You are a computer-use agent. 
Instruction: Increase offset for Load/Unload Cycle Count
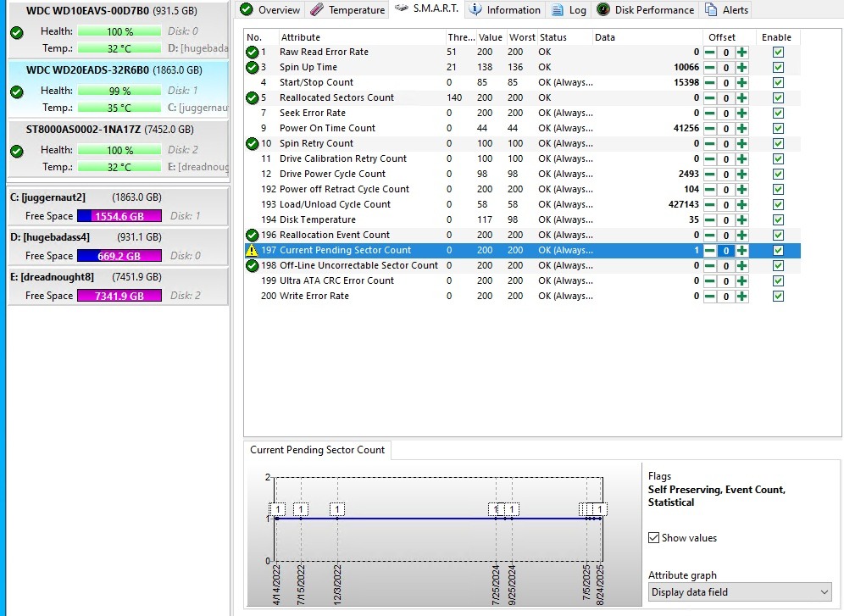(741, 204)
